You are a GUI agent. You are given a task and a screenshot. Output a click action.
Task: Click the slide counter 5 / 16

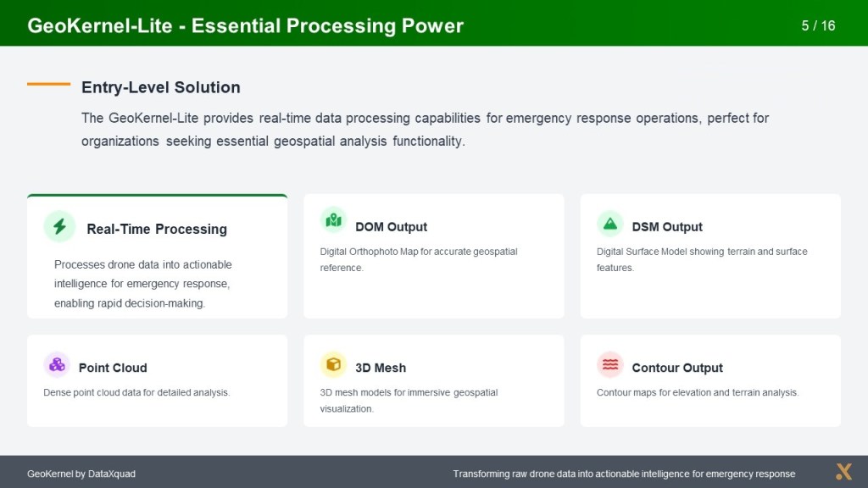pos(818,25)
